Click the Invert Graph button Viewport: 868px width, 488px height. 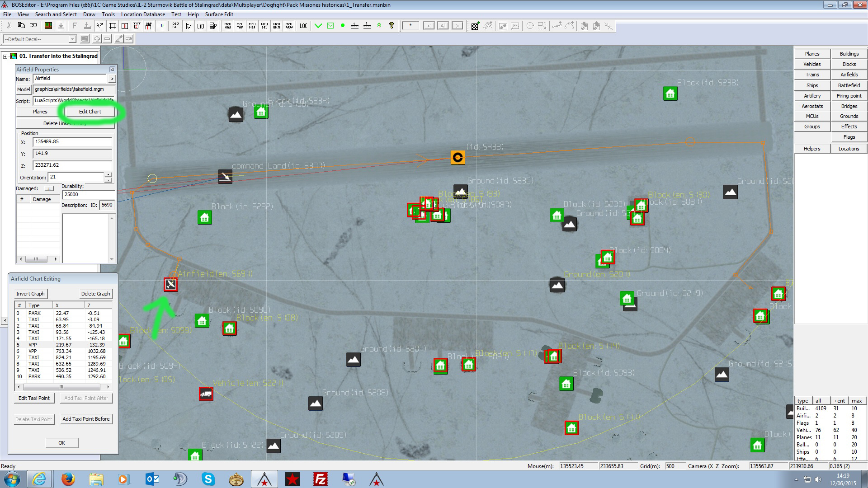[30, 294]
